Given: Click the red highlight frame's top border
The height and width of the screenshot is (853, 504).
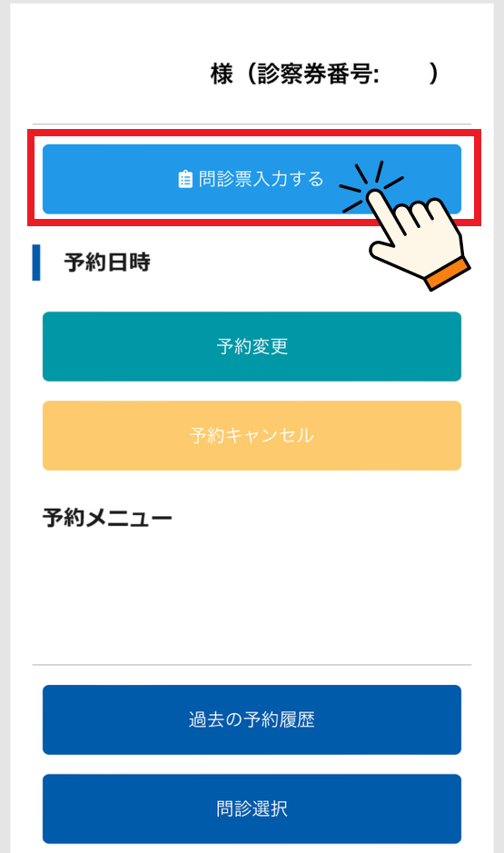Looking at the screenshot, I should tap(254, 132).
